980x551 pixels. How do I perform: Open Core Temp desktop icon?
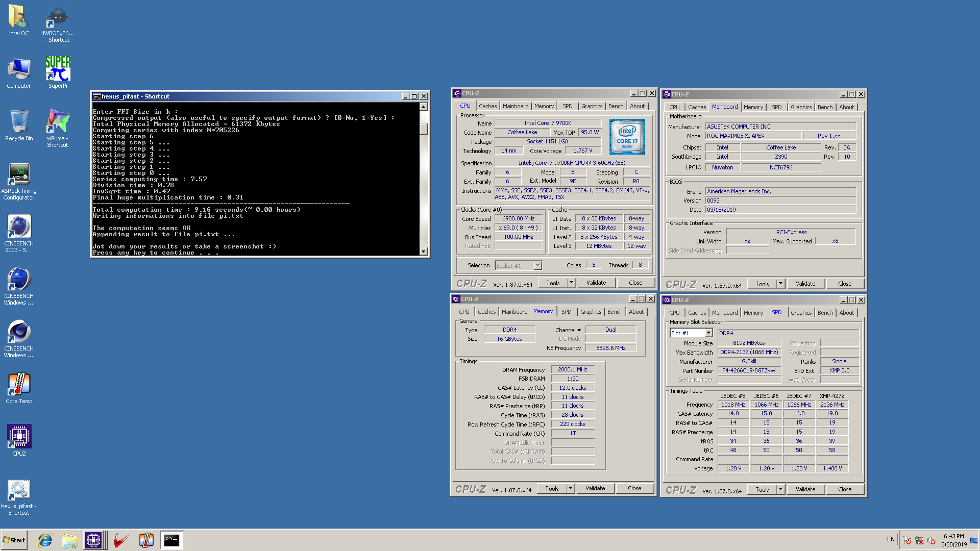[19, 388]
